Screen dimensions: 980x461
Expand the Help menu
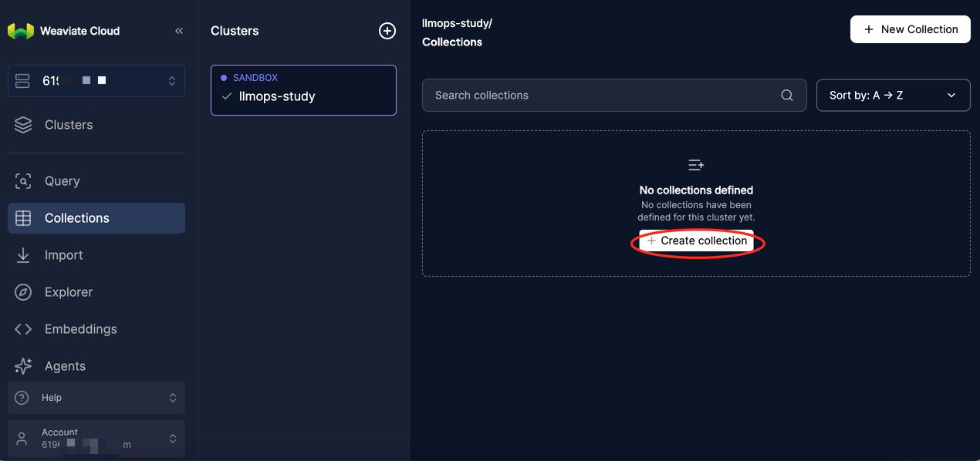[96, 398]
